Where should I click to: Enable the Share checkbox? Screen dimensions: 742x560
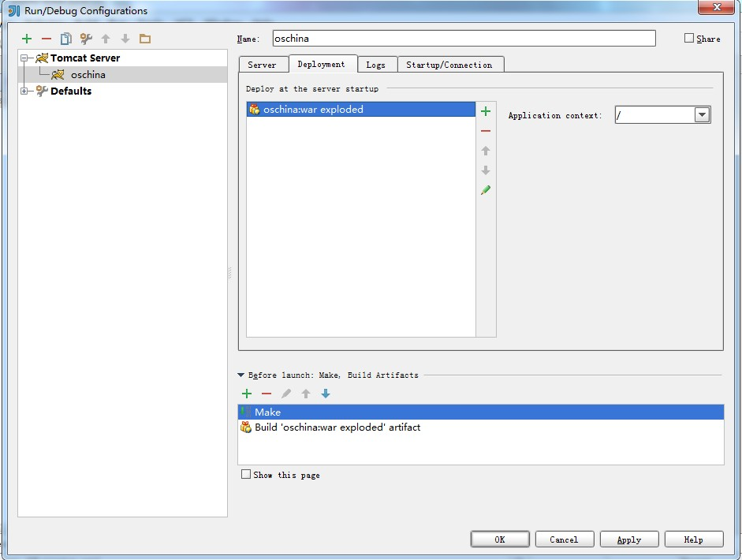688,38
